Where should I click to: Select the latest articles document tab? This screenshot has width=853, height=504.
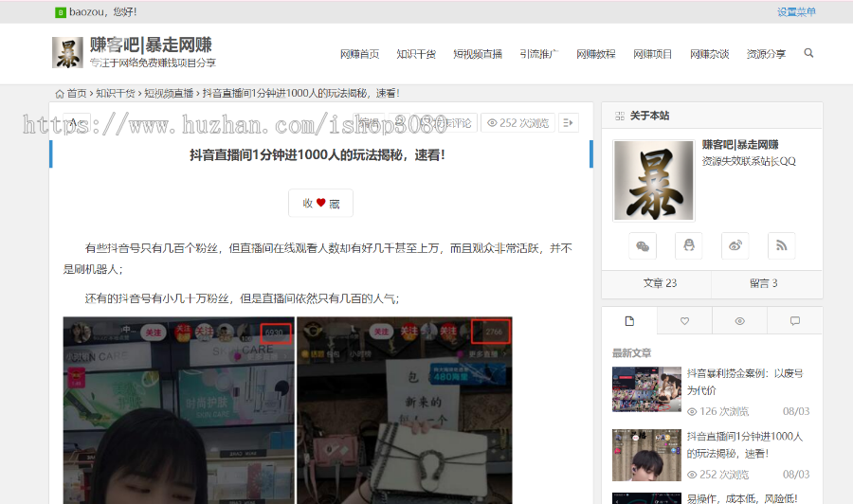[629, 321]
